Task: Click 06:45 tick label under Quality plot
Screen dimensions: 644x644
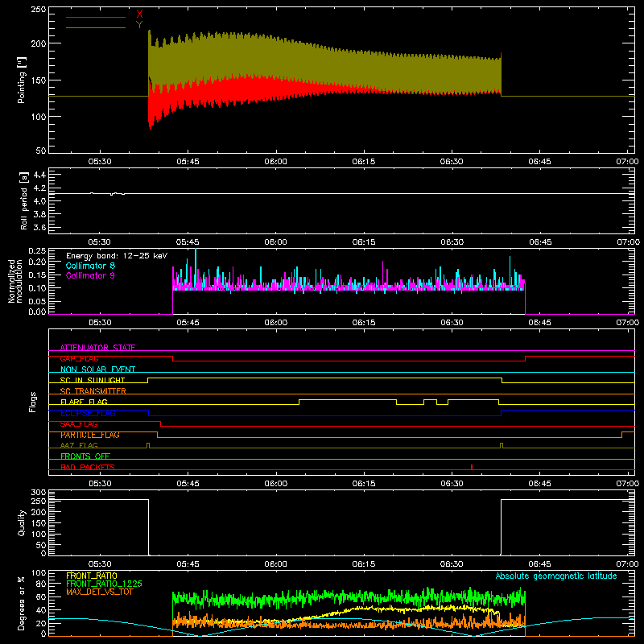Action: pyautogui.click(x=539, y=564)
